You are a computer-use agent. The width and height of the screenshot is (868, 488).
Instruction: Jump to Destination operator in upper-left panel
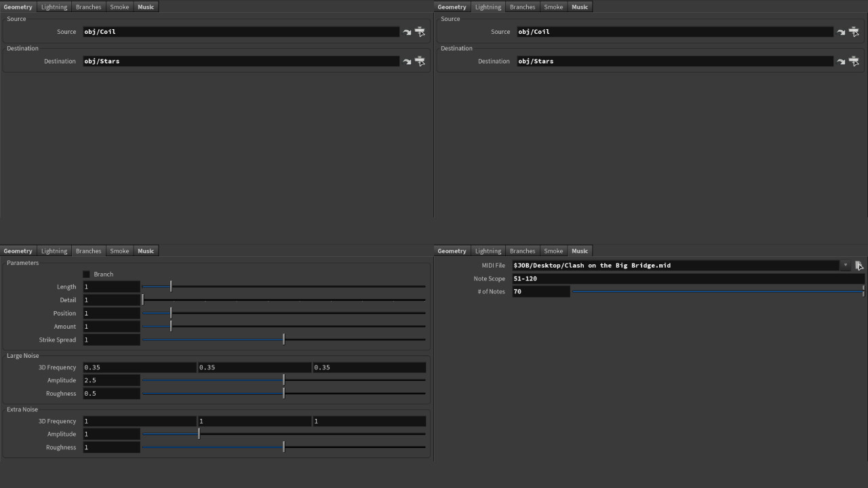tap(407, 61)
